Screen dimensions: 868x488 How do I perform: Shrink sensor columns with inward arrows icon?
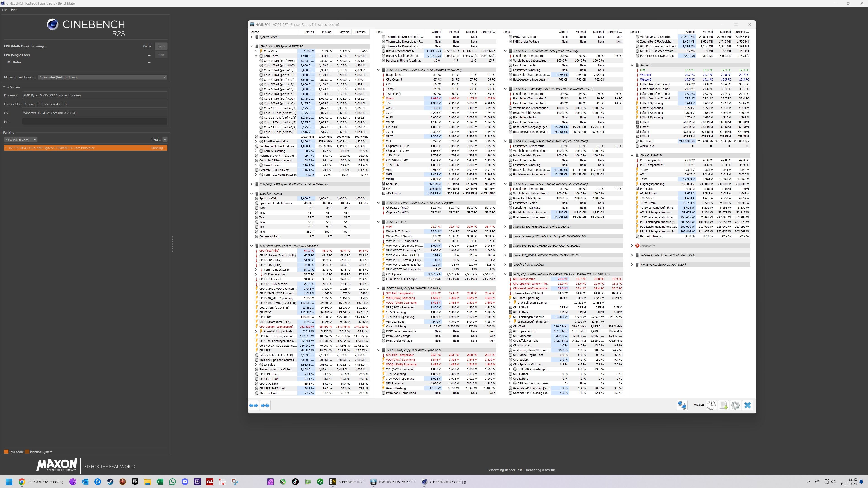(x=265, y=405)
